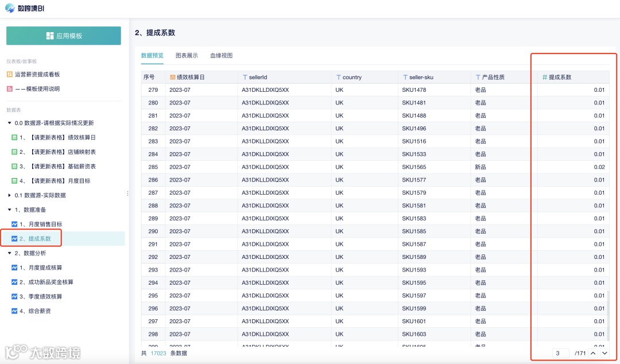620x364 pixels.
Task: Click the 应用模板 button
Action: click(64, 36)
